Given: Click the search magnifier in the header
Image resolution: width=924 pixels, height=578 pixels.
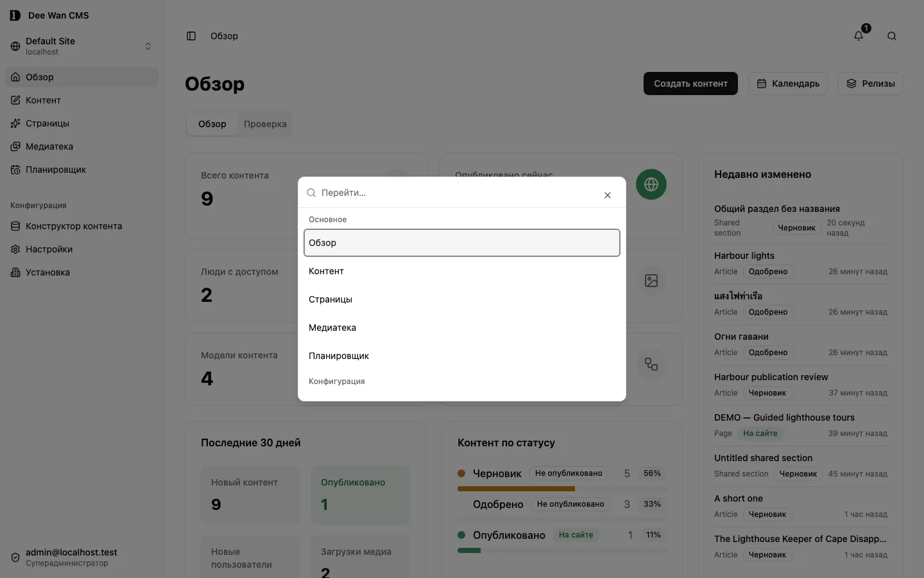Looking at the screenshot, I should [892, 36].
